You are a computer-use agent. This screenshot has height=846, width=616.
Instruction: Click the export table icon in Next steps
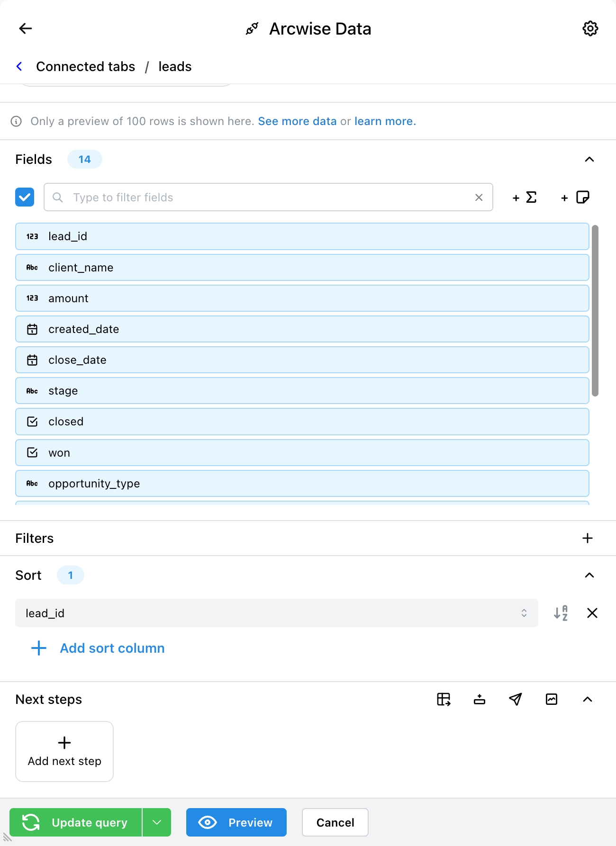[x=444, y=699]
